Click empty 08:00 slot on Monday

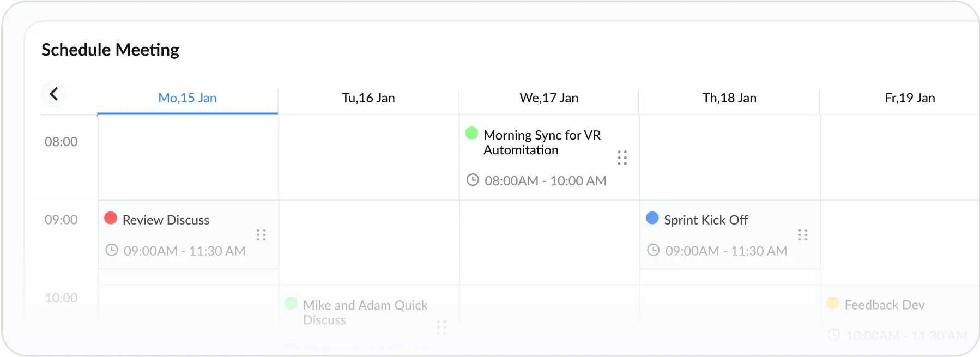point(188,157)
